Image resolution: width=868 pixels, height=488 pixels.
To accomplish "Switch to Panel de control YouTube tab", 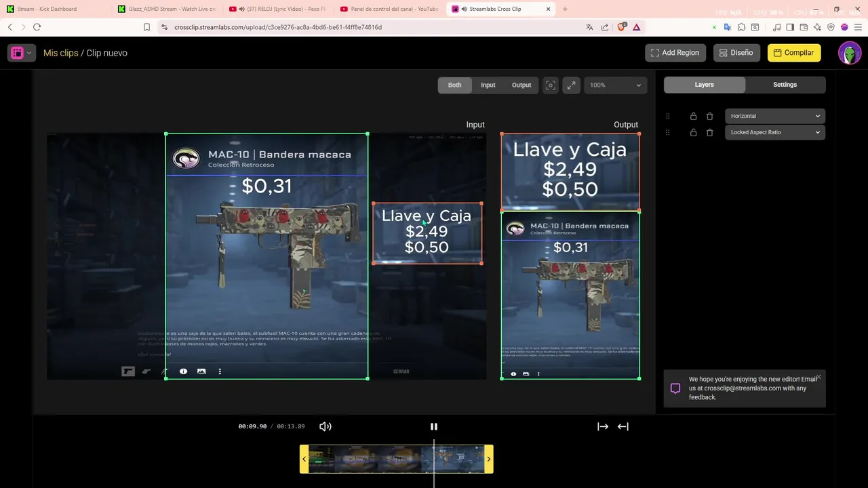I will pos(389,9).
